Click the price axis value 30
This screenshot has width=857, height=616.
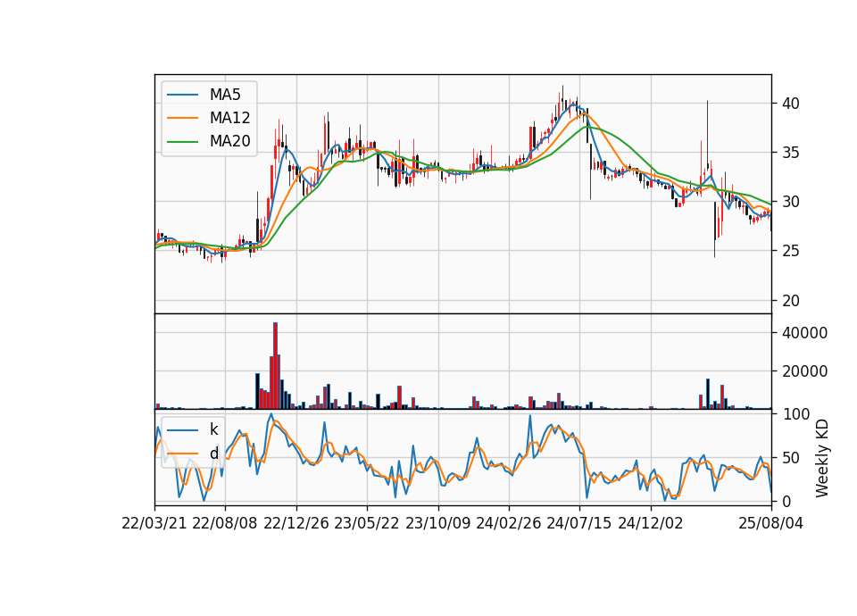pyautogui.click(x=790, y=202)
